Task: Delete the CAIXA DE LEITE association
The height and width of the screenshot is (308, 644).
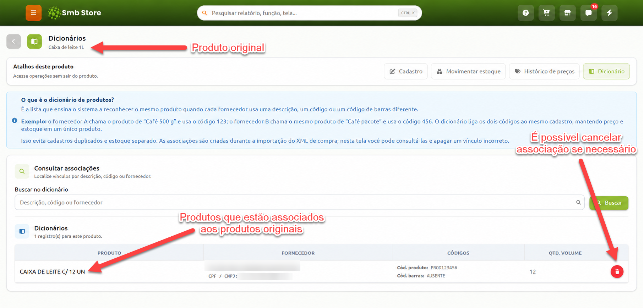Action: pos(617,271)
